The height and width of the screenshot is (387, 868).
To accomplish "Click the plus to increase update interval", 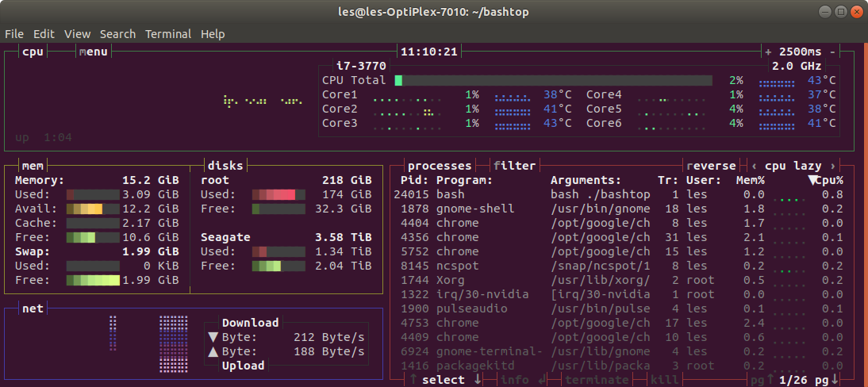I will tap(768, 52).
